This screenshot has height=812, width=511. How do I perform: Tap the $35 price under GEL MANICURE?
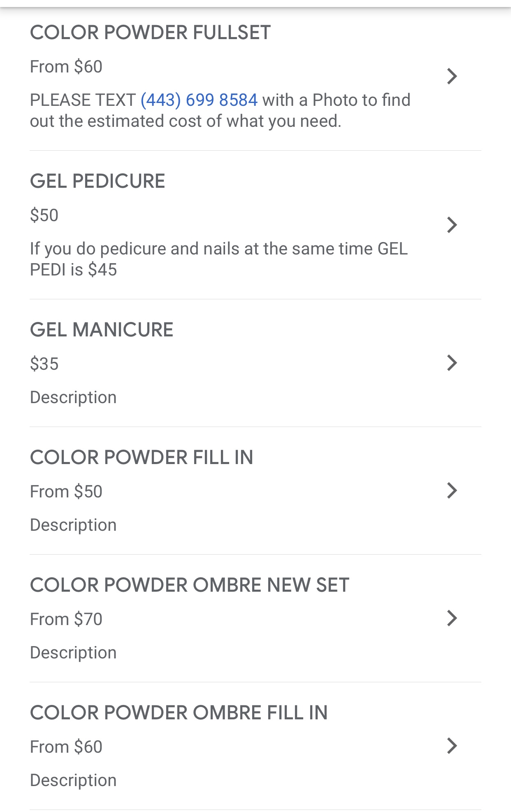(44, 364)
